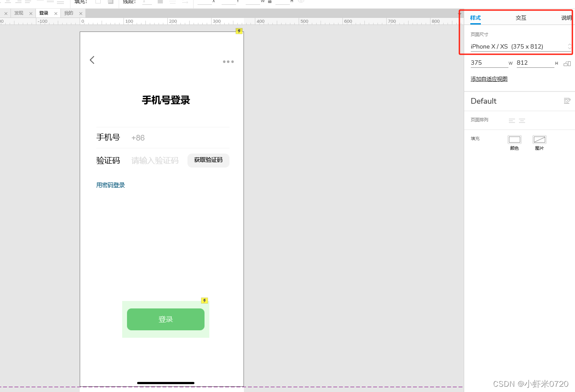
Task: Open the fill 颜色 color picker
Action: [515, 140]
